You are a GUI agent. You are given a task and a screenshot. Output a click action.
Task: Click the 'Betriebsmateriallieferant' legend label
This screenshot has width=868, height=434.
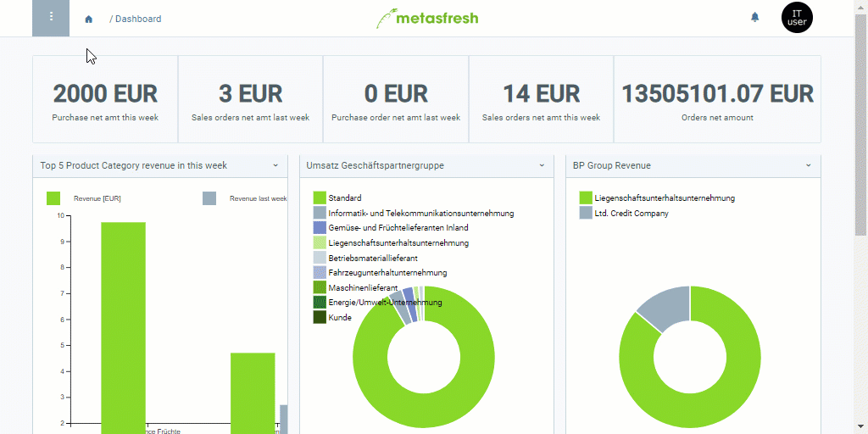373,258
